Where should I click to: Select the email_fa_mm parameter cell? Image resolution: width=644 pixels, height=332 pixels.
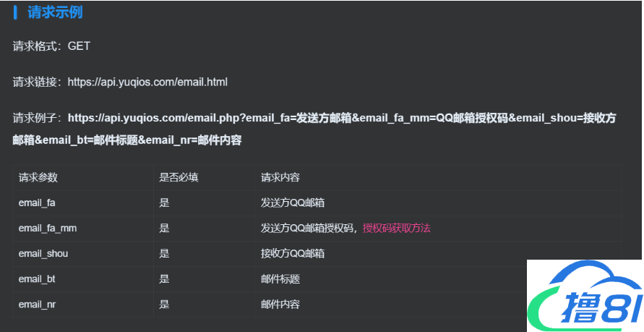pos(48,228)
